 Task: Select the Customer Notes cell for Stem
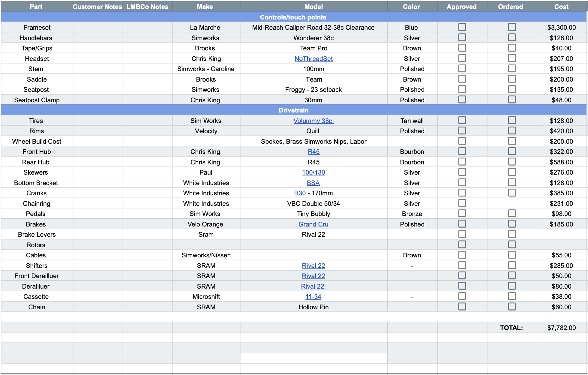[97, 69]
